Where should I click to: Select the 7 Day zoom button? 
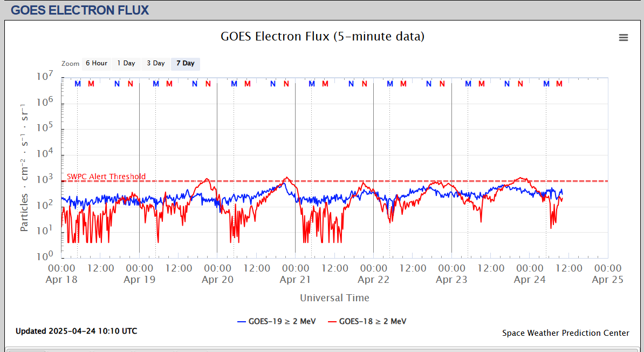[185, 64]
